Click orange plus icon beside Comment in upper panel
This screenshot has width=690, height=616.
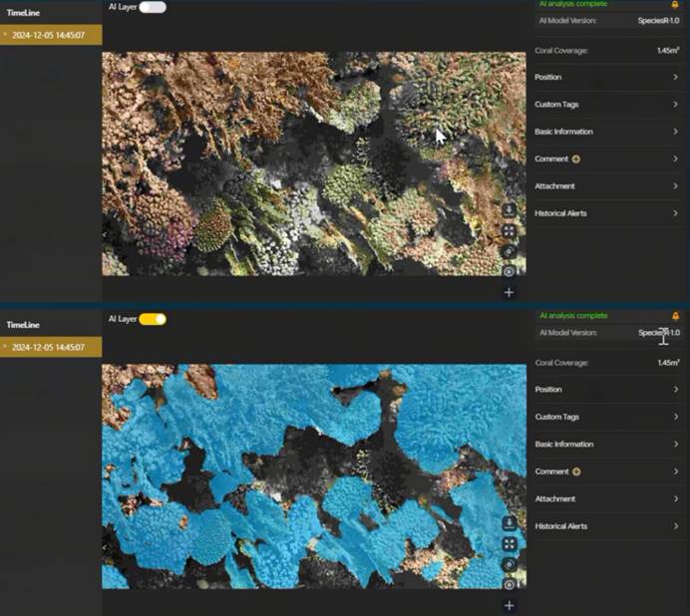point(576,158)
